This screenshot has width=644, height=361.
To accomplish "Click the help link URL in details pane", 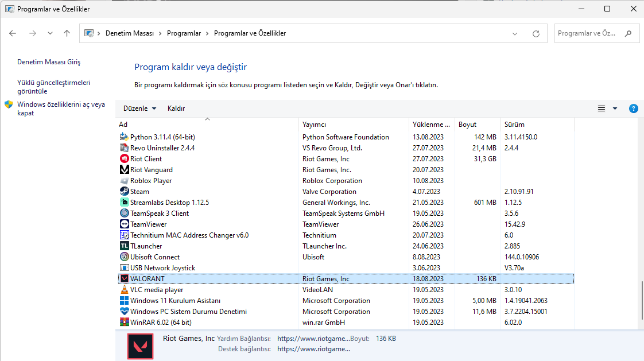I will coord(313,339).
